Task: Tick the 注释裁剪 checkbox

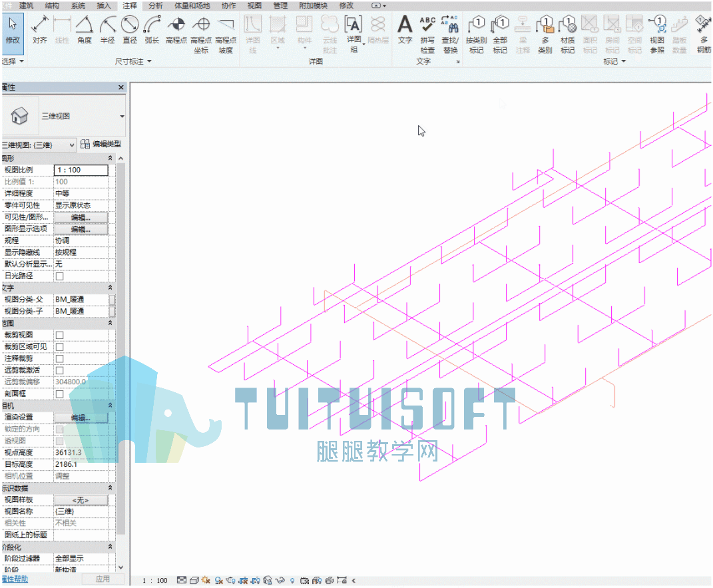Action: [59, 359]
